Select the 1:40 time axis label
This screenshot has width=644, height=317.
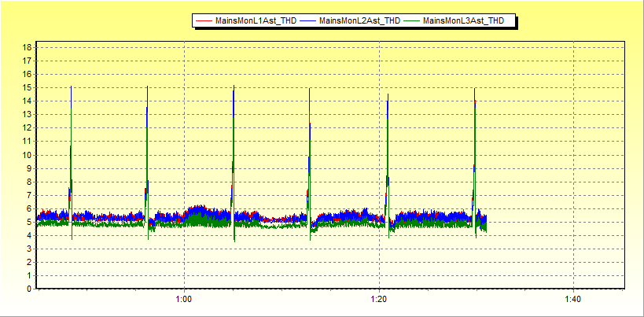[572, 300]
